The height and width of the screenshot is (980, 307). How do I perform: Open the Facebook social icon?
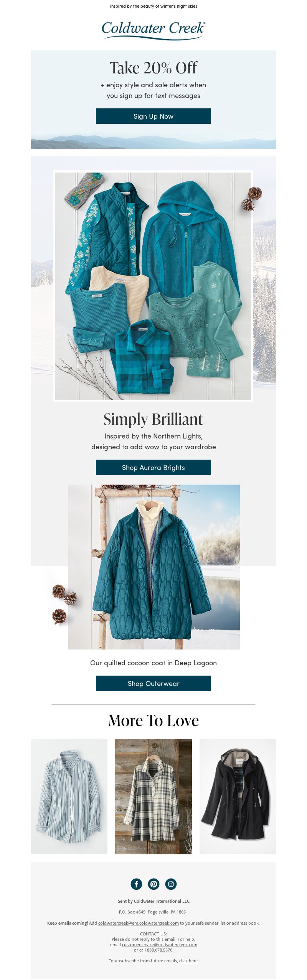[136, 884]
